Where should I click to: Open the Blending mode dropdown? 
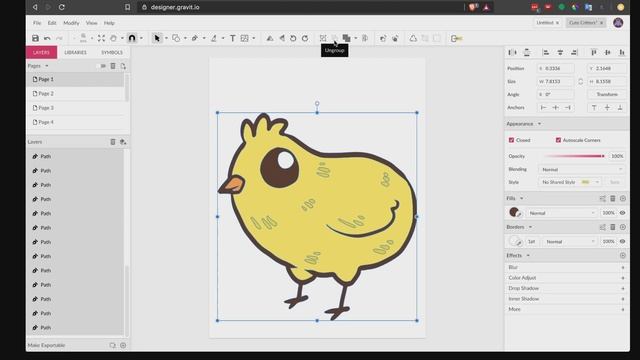(x=581, y=169)
